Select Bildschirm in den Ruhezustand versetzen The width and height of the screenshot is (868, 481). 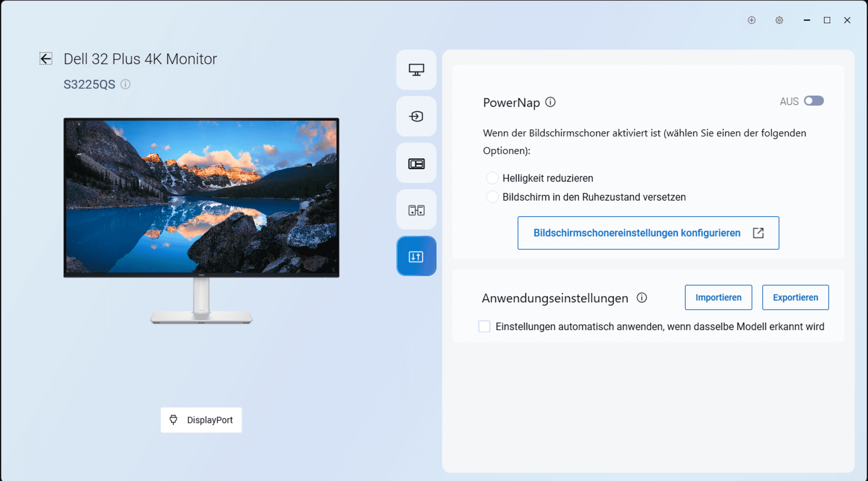coord(492,197)
